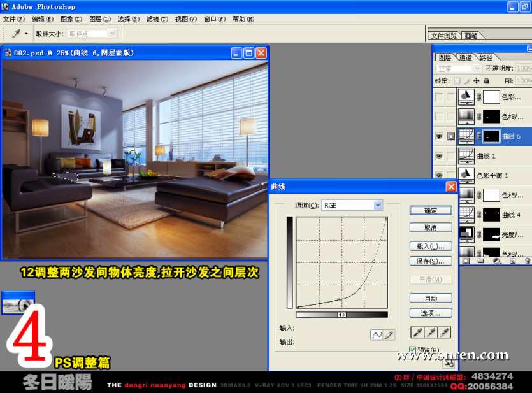Toggle the link box next to 曲线 1

[x=450, y=156]
